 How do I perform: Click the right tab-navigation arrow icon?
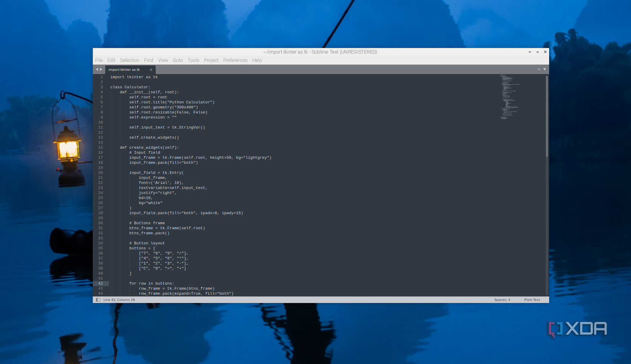[x=101, y=69]
